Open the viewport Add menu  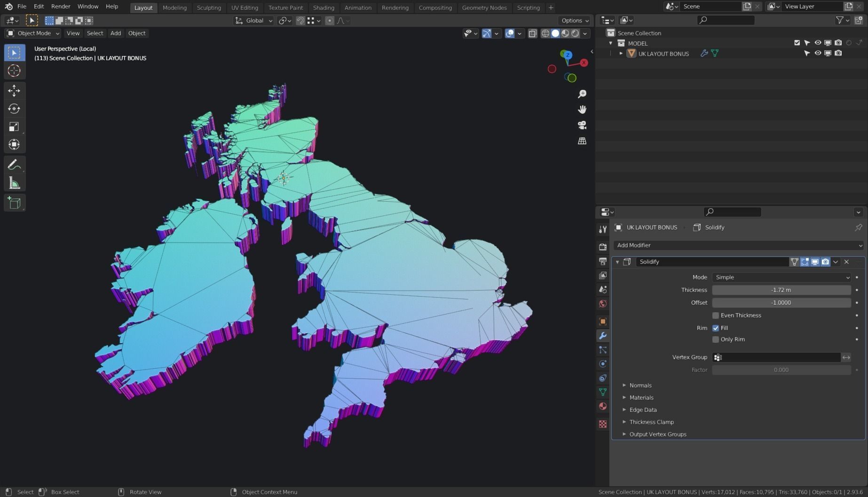(116, 33)
